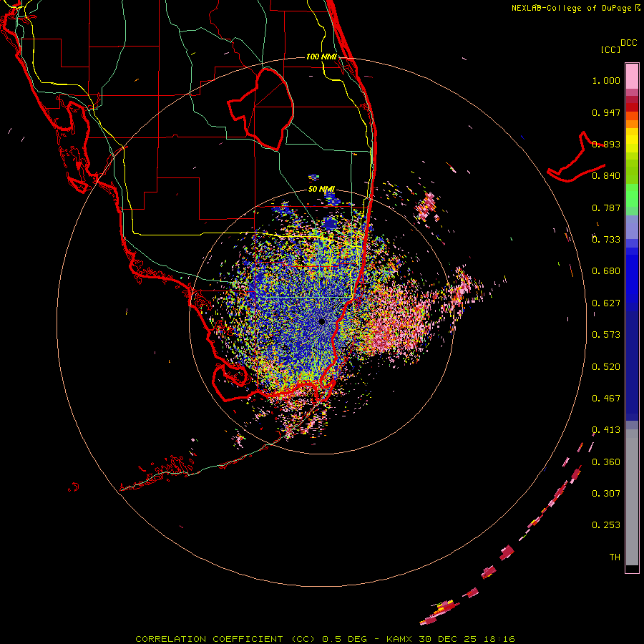This screenshot has height=644, width=644.
Task: Pick the light pink top color bar segment
Action: click(632, 76)
